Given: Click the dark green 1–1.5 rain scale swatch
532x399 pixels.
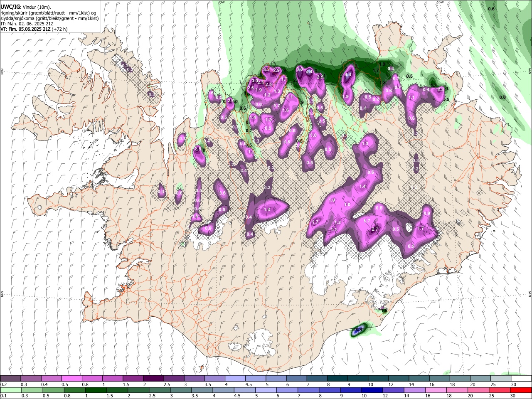Looking at the screenshot, I should pyautogui.click(x=96, y=390).
